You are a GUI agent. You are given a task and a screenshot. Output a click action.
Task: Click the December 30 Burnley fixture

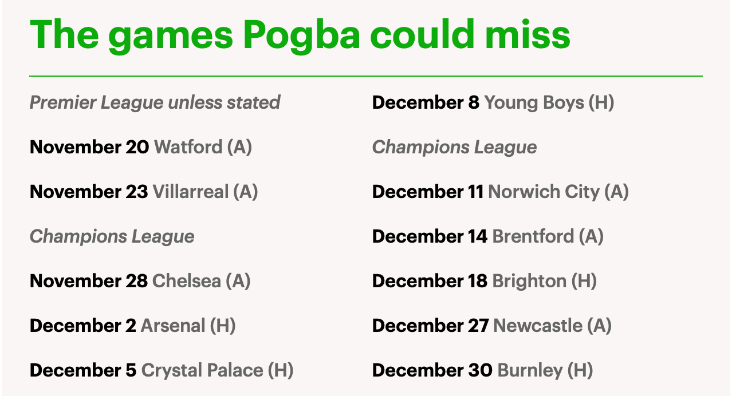(x=483, y=371)
